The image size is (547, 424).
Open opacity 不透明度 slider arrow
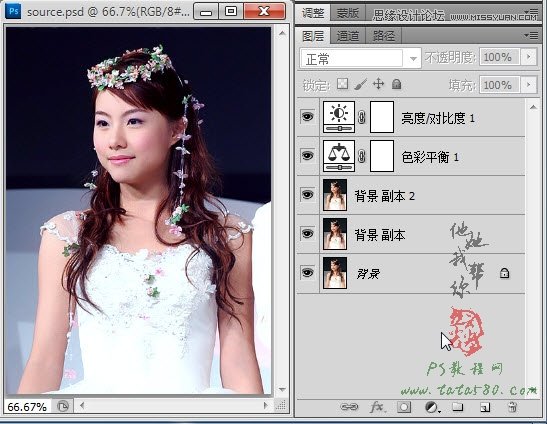[529, 57]
